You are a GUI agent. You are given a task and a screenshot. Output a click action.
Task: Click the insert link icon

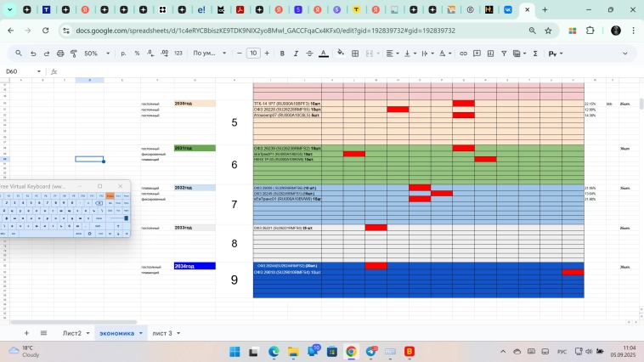pos(463,54)
